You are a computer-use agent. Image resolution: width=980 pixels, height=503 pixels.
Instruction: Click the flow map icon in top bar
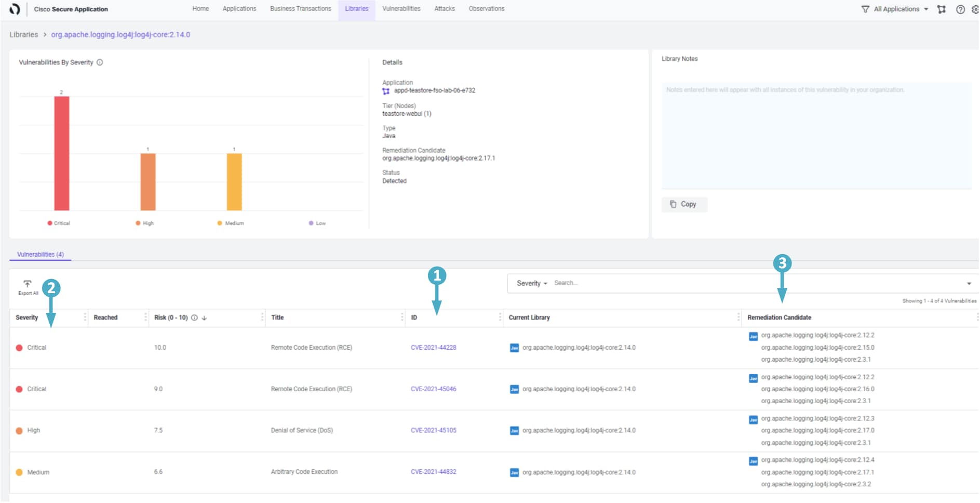click(941, 9)
